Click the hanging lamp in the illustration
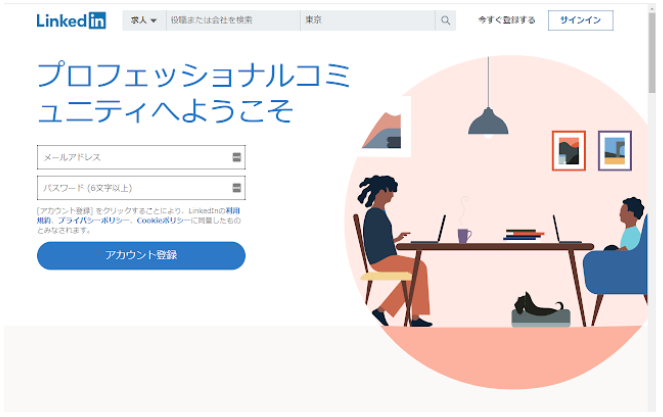The height and width of the screenshot is (417, 663). (488, 122)
